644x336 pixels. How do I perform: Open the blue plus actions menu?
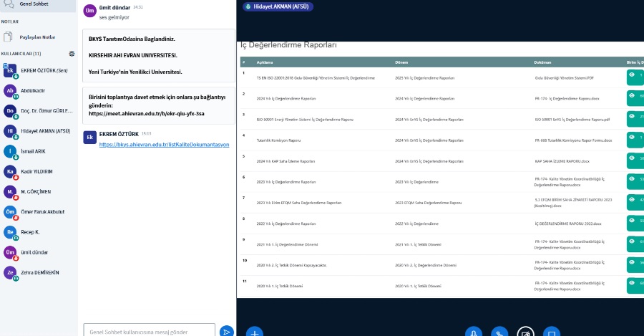255,332
